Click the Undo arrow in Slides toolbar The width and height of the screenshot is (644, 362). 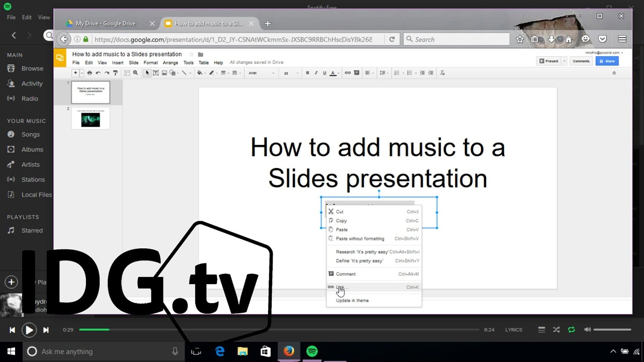click(98, 73)
